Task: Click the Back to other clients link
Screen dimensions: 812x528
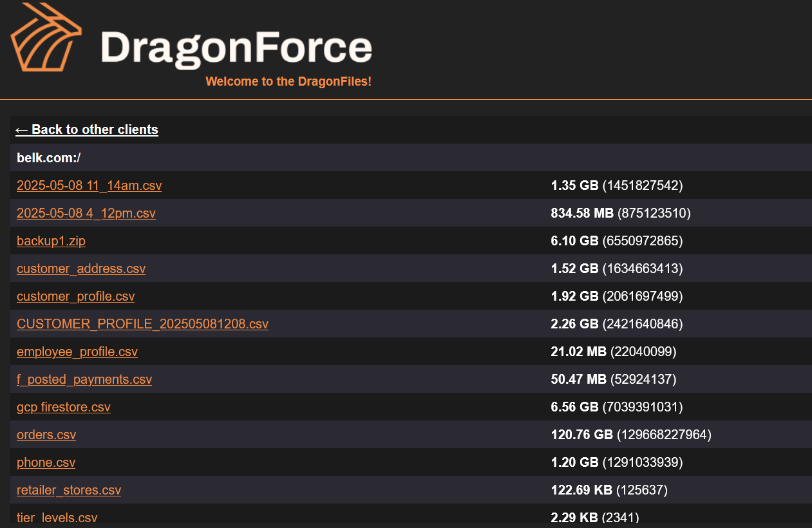Action: 87,129
